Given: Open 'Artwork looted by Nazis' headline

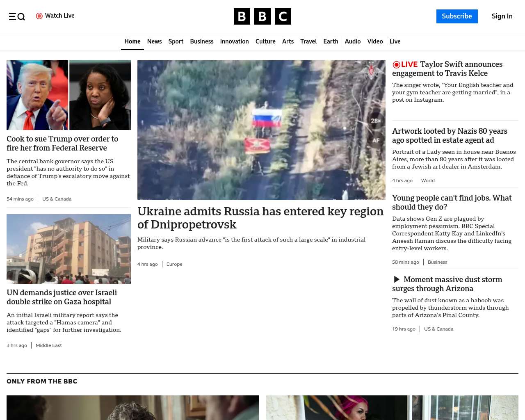Looking at the screenshot, I should pyautogui.click(x=450, y=135).
